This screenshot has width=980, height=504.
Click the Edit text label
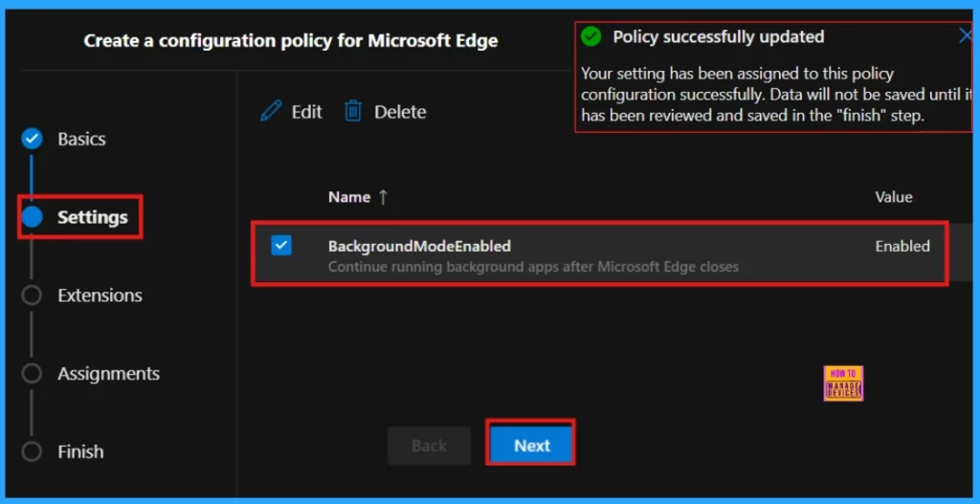point(307,113)
